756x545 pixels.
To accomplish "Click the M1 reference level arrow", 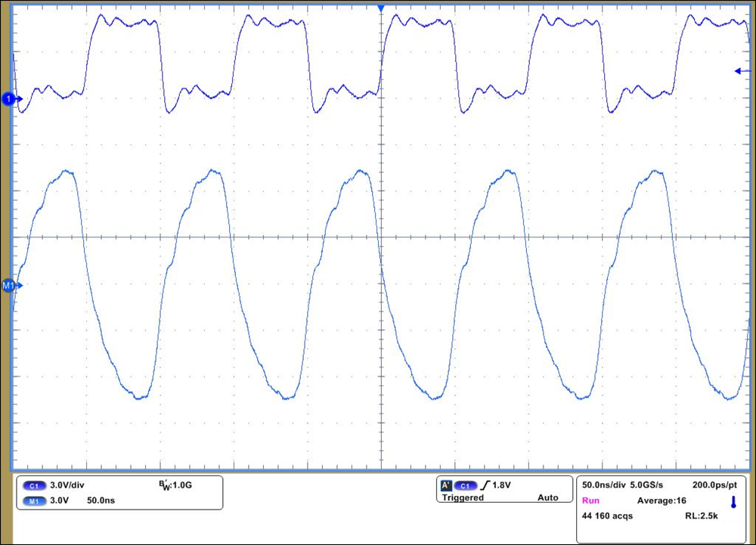I will [x=9, y=286].
